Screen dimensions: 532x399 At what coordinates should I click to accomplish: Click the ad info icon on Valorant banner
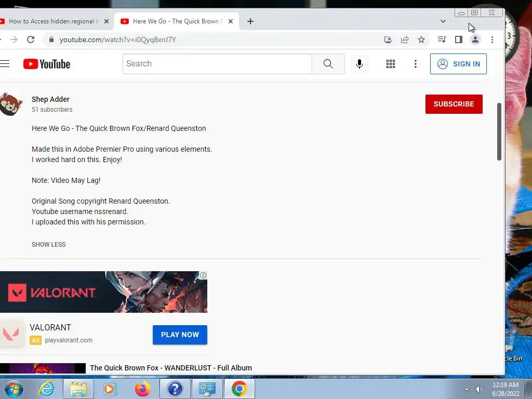[x=203, y=275]
